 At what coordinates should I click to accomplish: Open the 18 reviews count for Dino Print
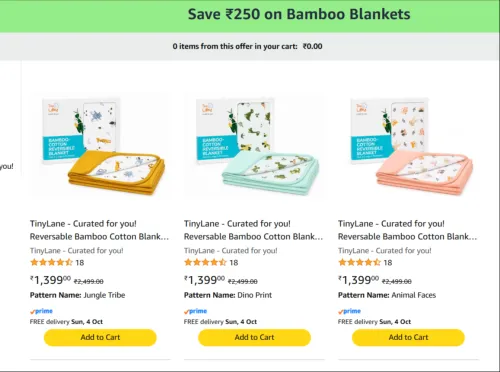coord(234,263)
